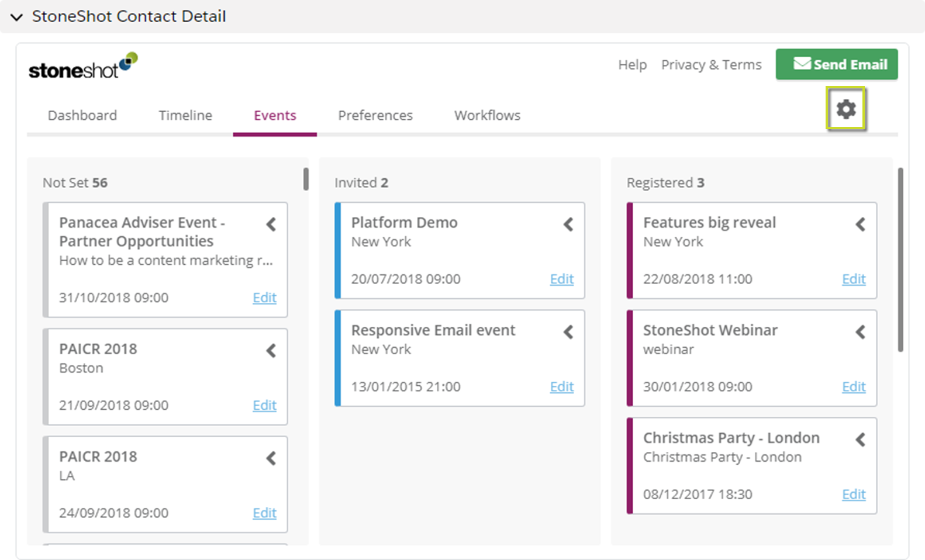
Task: Select the Events tab
Action: click(x=275, y=115)
